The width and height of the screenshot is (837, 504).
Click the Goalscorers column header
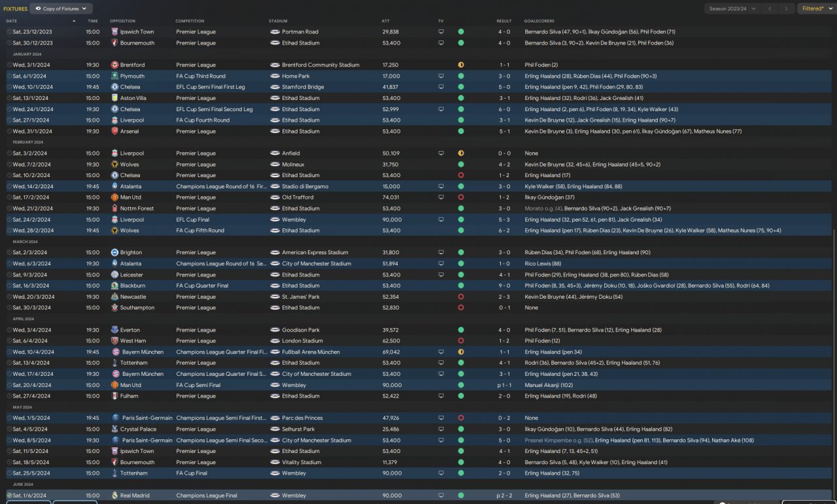tap(539, 21)
